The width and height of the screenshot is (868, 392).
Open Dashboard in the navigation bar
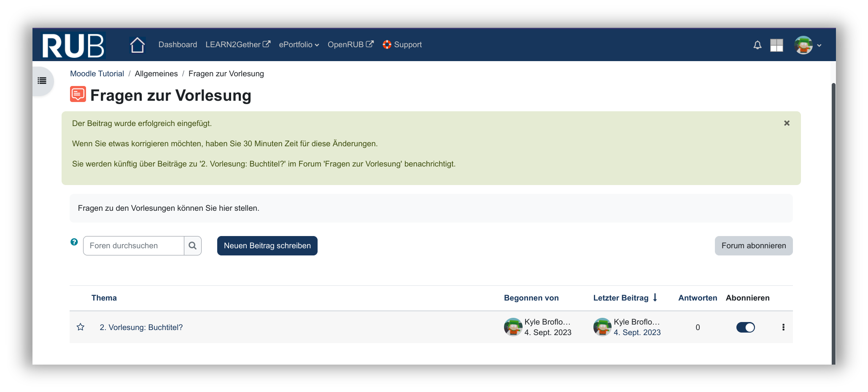pyautogui.click(x=178, y=45)
